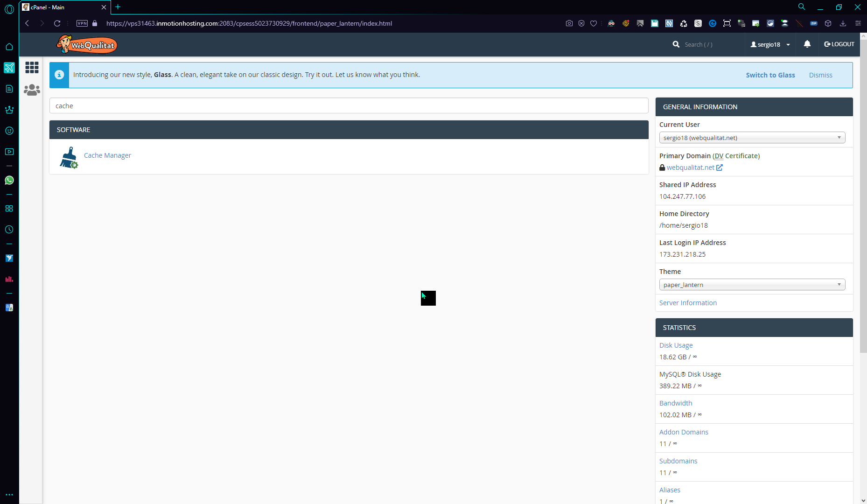The height and width of the screenshot is (504, 867).
Task: Open the Subdomains link
Action: (x=678, y=461)
